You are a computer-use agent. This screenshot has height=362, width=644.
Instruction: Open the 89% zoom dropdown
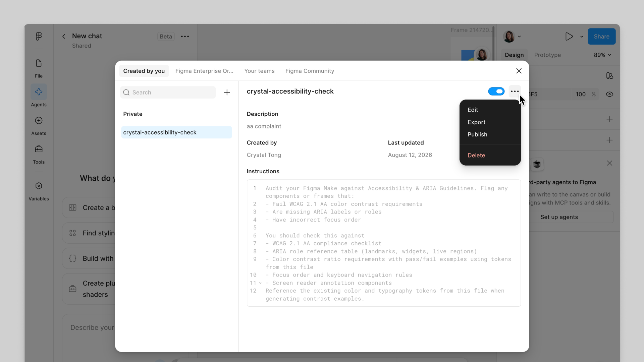click(602, 55)
